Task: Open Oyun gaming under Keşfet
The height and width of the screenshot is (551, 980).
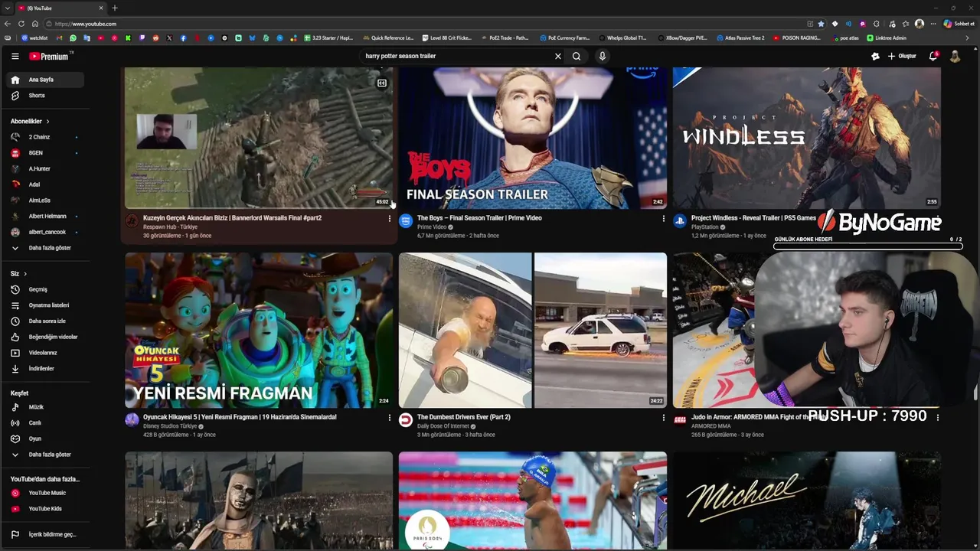Action: [45, 439]
